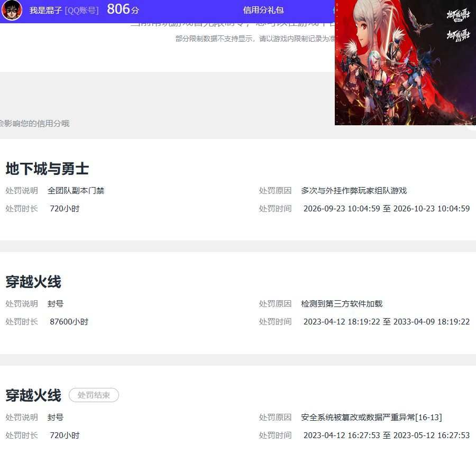Click time range 2026-09-23 10:04:59 至 2026-10-23
The height and width of the screenshot is (464, 476).
pos(387,209)
